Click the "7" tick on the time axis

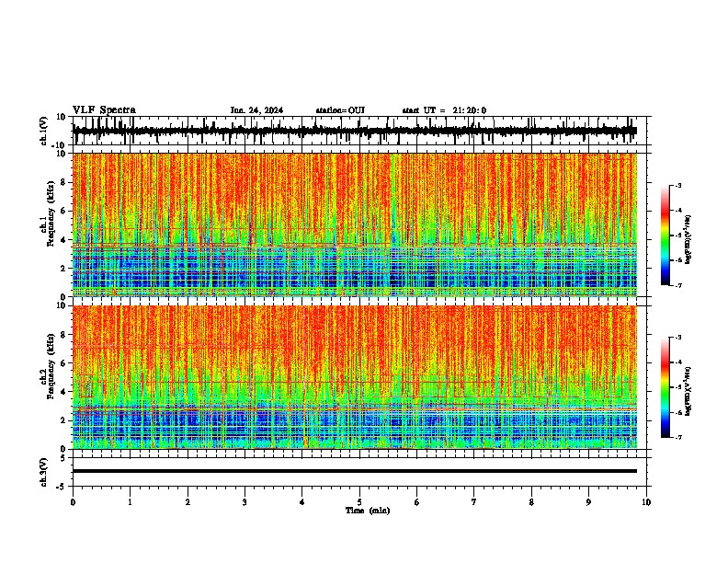(x=474, y=502)
